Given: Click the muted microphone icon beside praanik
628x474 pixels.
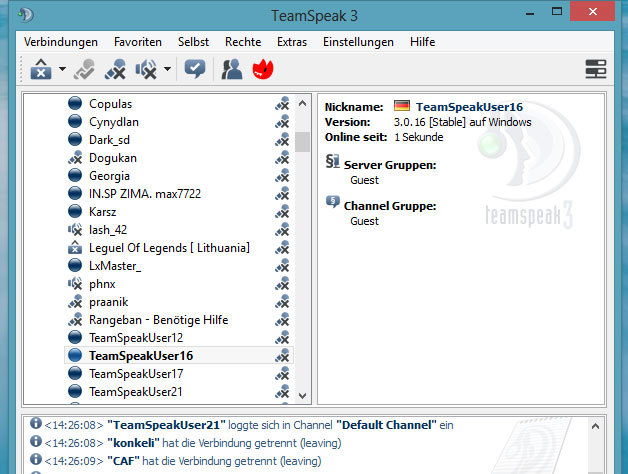Looking at the screenshot, I should click(x=75, y=302).
